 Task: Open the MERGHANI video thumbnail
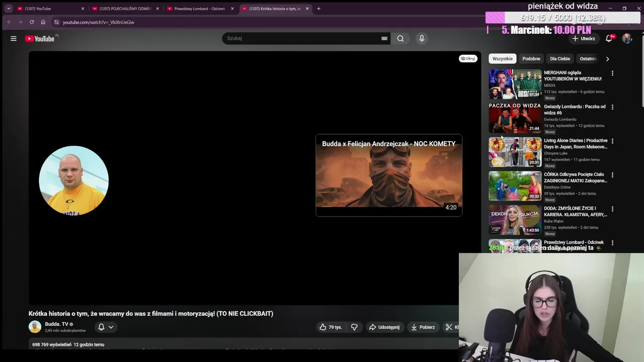point(515,84)
